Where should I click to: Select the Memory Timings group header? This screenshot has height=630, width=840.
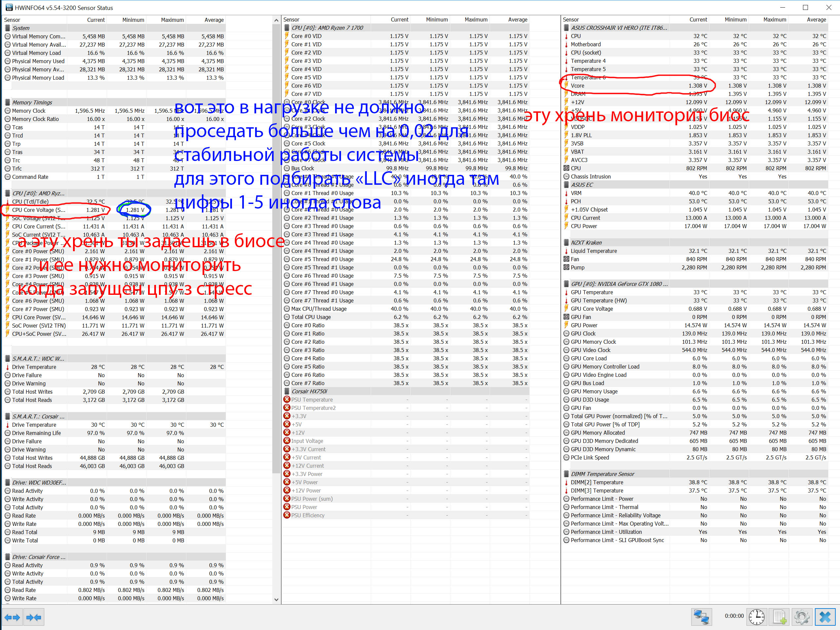32,102
